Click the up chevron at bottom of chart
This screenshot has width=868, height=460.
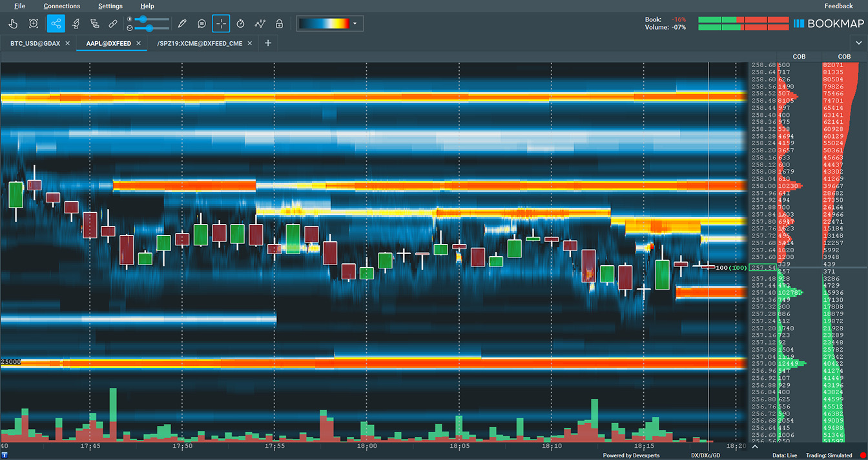pyautogui.click(x=754, y=446)
